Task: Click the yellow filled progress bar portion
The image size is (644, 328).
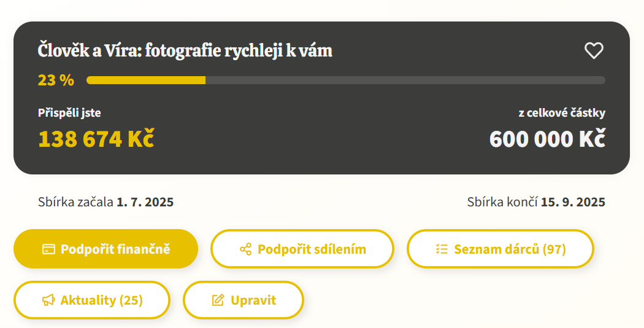Action: (146, 80)
